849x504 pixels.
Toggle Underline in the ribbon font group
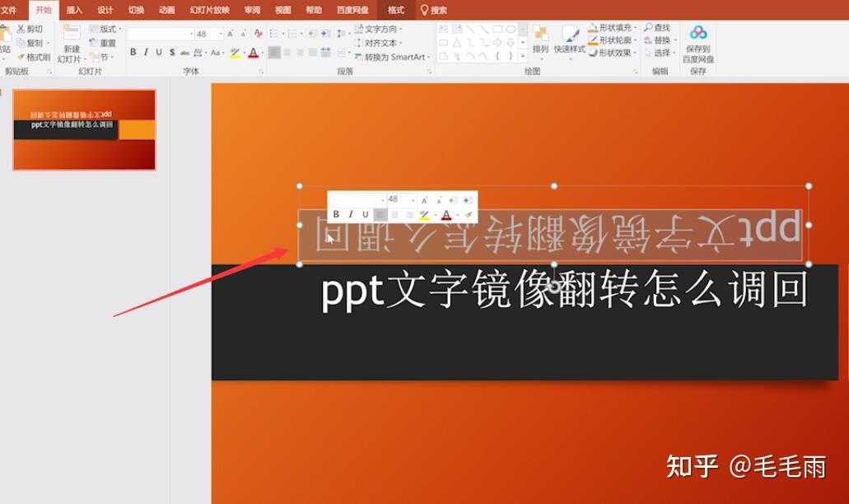159,52
